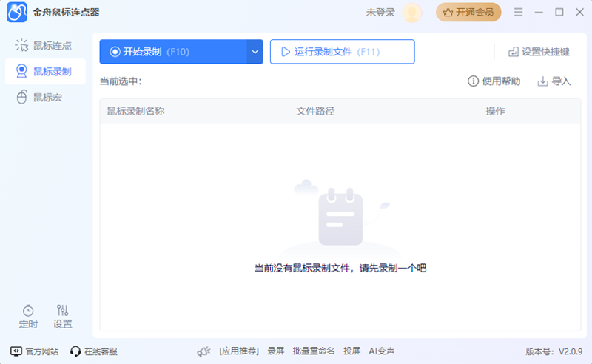Click 开通会员 membership button
592x364 pixels.
pyautogui.click(x=468, y=13)
